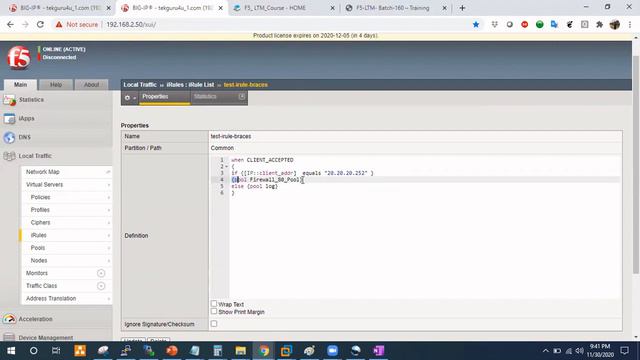This screenshot has width=640, height=360.
Task: Open the Acceleration gauge icon
Action: 9,319
